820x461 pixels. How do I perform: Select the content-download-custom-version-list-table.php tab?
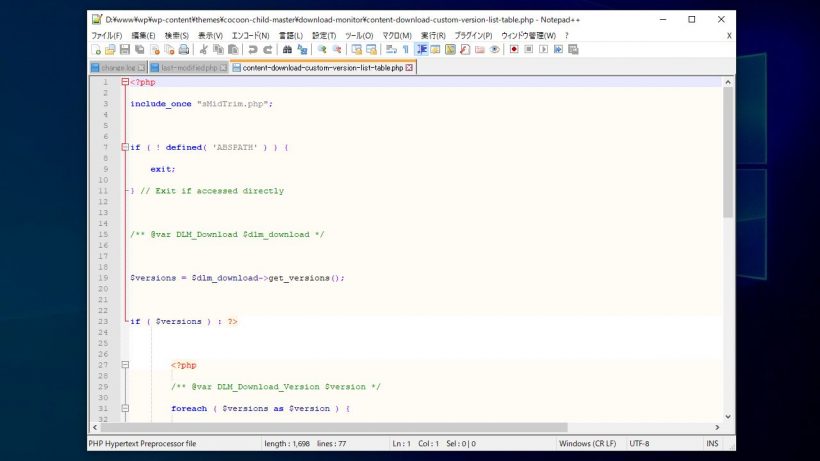[323, 68]
